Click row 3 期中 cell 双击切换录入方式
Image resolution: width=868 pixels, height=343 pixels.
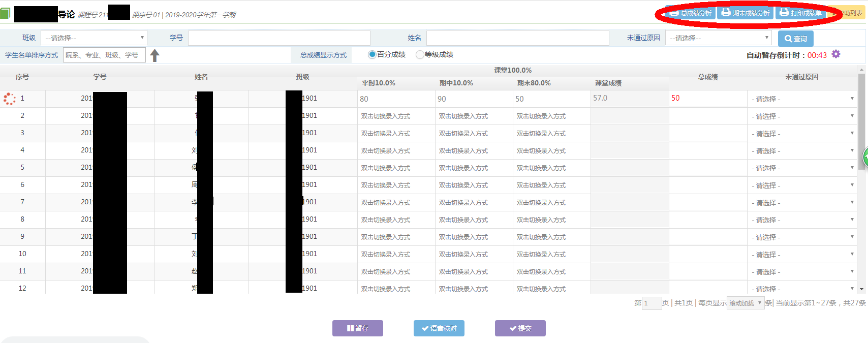(474, 134)
